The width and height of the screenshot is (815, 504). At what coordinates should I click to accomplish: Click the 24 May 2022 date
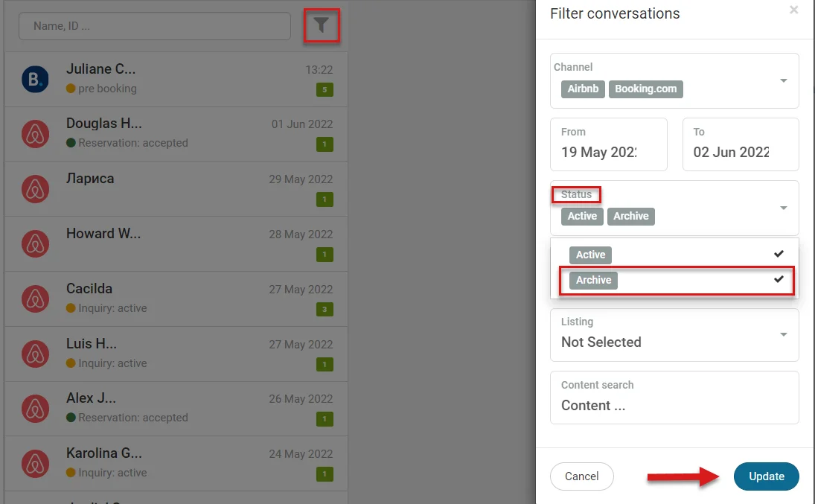point(301,454)
